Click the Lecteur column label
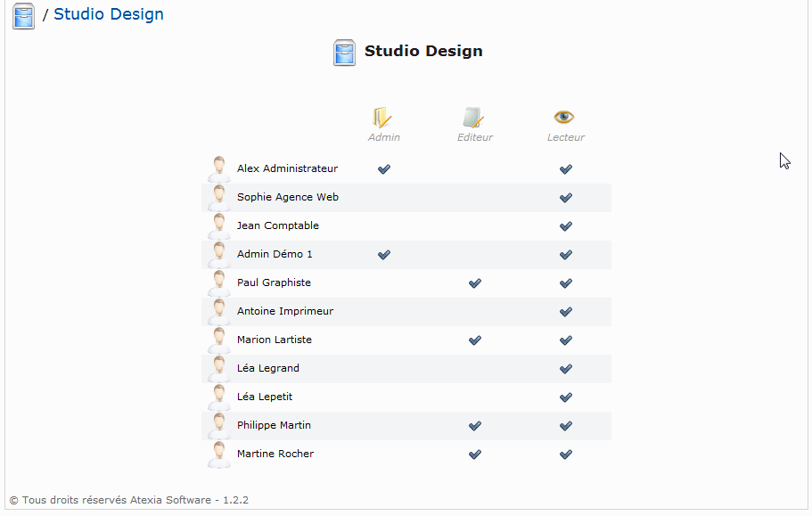The height and width of the screenshot is (516, 812). coord(566,137)
